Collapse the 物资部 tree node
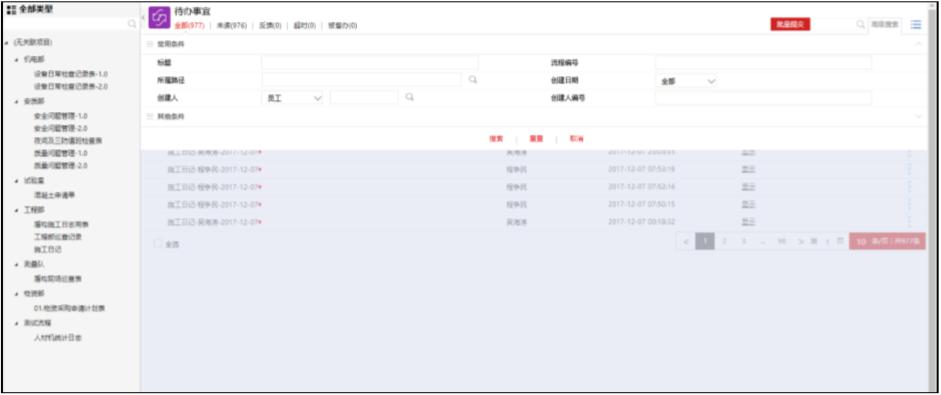 coord(17,294)
